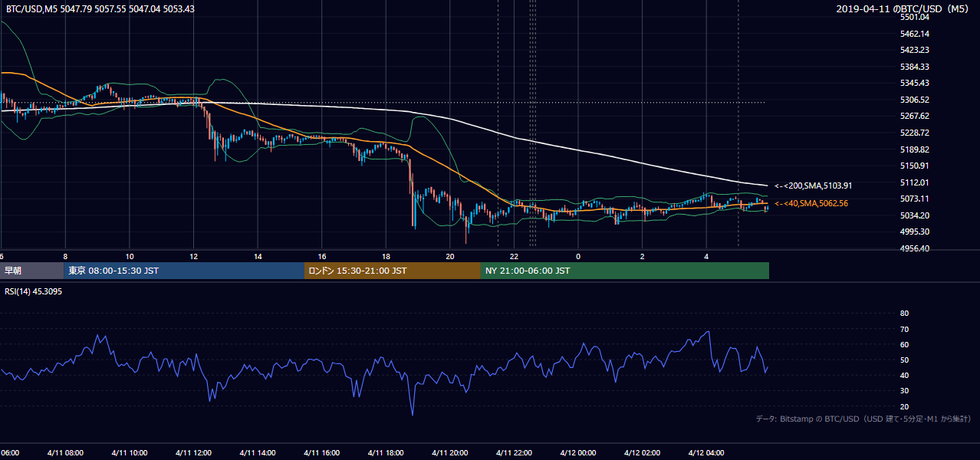Click bottom time label 4/11 10:00
Image resolution: width=980 pixels, height=460 pixels.
129,453
